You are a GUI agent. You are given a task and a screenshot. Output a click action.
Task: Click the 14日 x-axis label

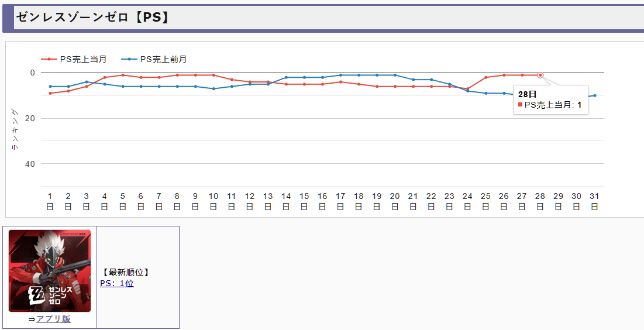286,201
